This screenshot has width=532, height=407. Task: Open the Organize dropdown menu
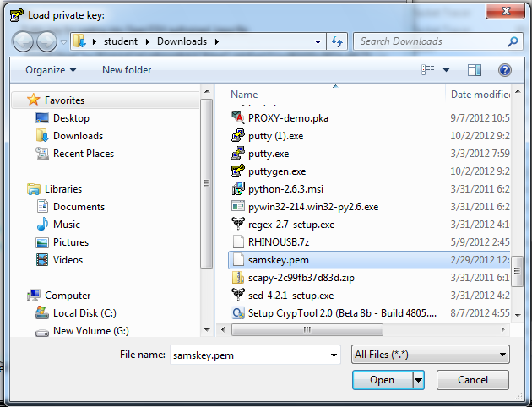[x=51, y=70]
